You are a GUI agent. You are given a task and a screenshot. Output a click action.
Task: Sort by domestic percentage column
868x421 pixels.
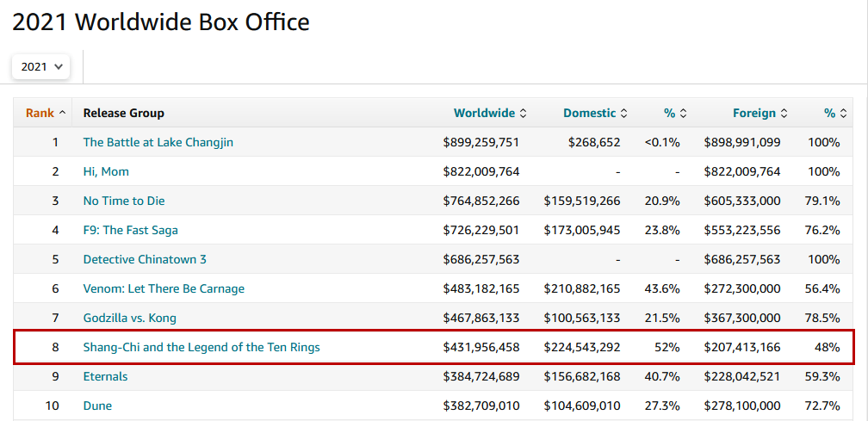pyautogui.click(x=675, y=113)
